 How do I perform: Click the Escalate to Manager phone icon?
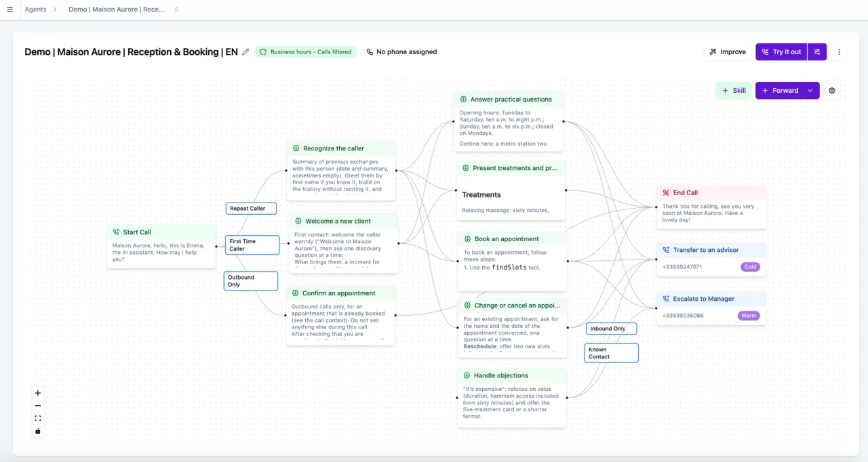point(666,299)
